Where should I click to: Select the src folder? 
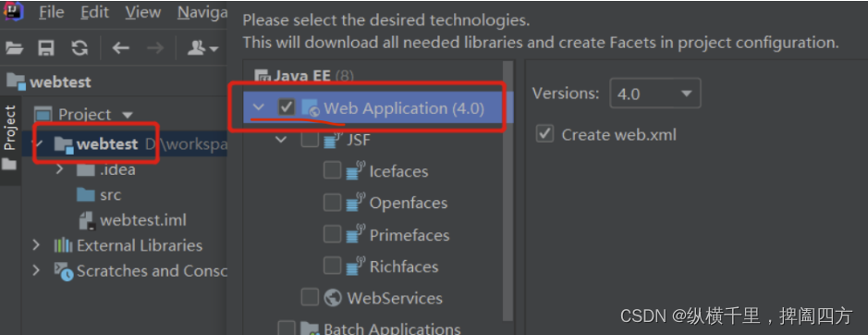(x=110, y=195)
